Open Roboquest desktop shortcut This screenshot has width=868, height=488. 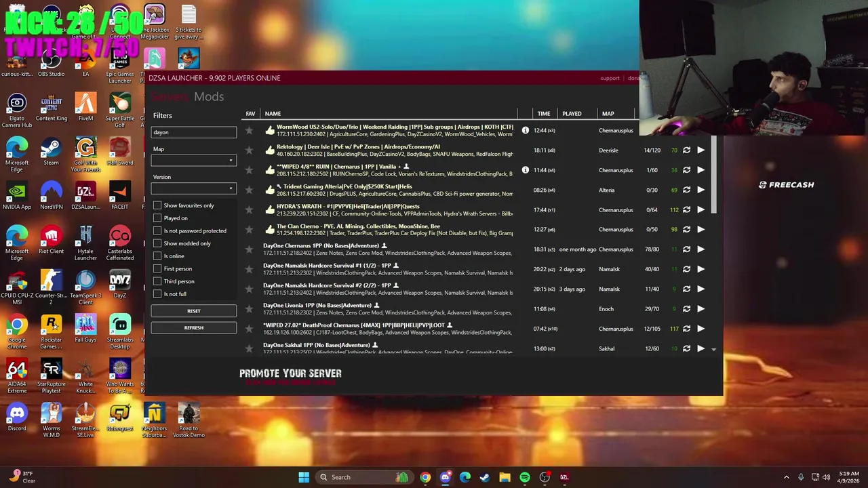pos(120,418)
